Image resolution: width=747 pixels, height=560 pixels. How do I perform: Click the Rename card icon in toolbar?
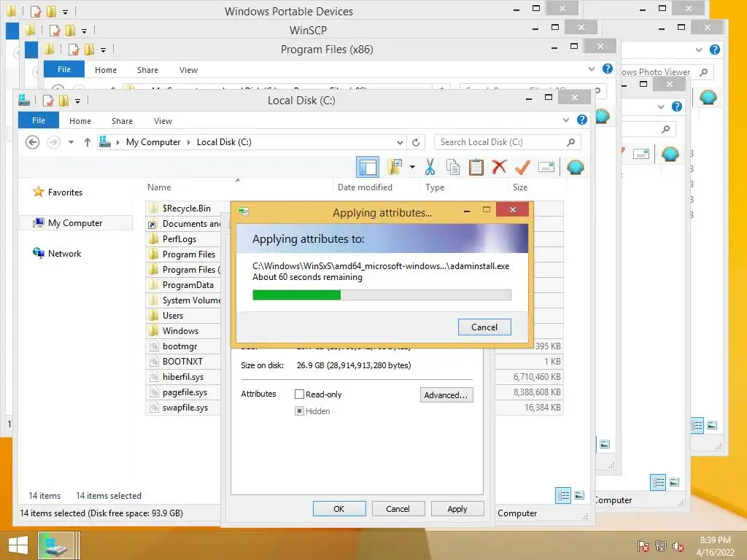546,167
